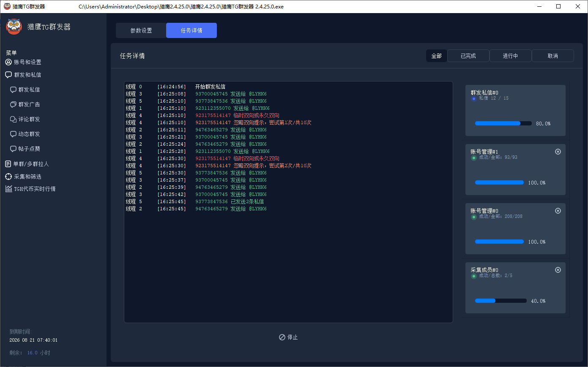Click 私信 12 / 15 status text
The height and width of the screenshot is (367, 588).
pos(494,98)
